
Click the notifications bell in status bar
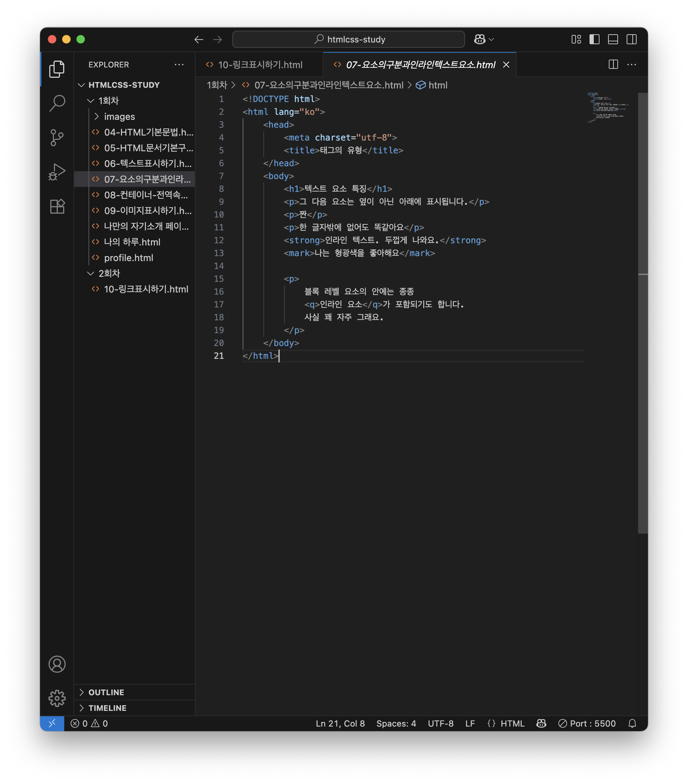632,723
